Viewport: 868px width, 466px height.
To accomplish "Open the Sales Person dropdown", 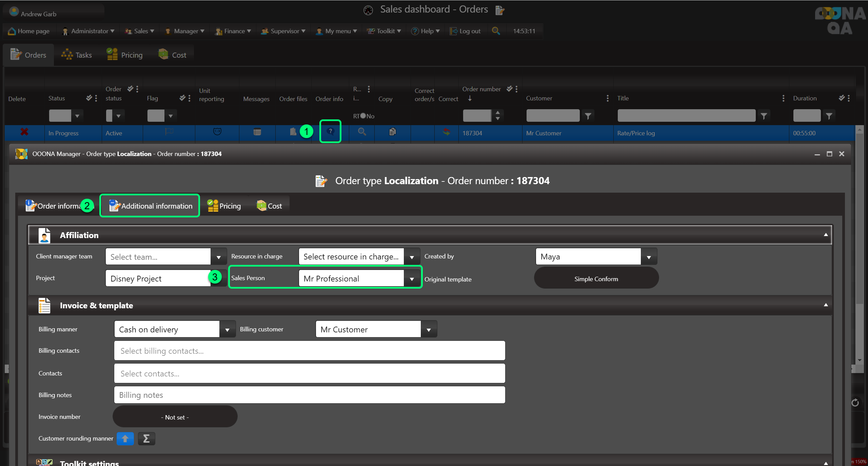I will [412, 279].
